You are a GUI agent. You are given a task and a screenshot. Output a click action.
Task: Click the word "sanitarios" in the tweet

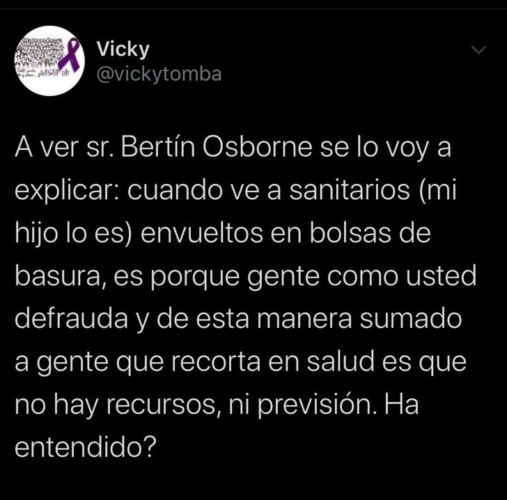click(x=350, y=191)
